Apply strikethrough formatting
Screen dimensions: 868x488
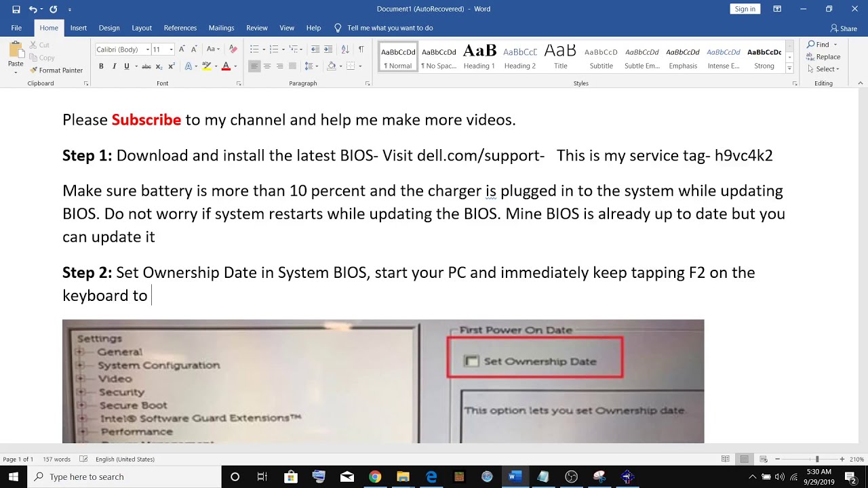point(146,66)
